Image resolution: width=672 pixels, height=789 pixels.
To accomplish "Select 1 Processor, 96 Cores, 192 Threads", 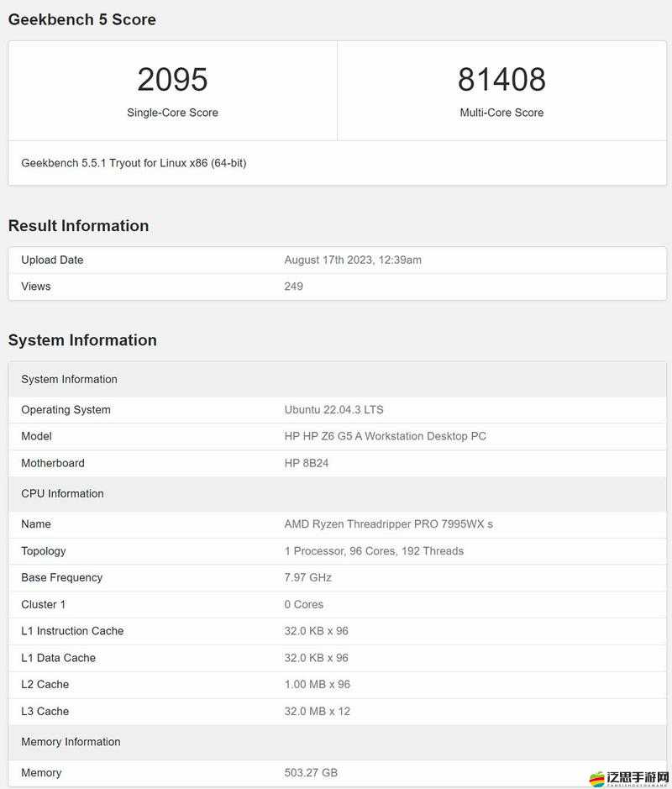I will pyautogui.click(x=374, y=551).
